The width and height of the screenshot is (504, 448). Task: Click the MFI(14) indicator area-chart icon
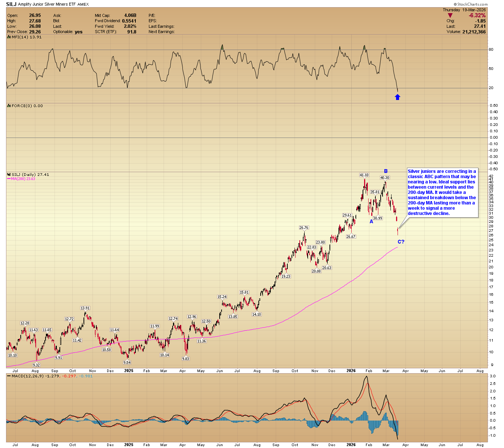(x=9, y=37)
